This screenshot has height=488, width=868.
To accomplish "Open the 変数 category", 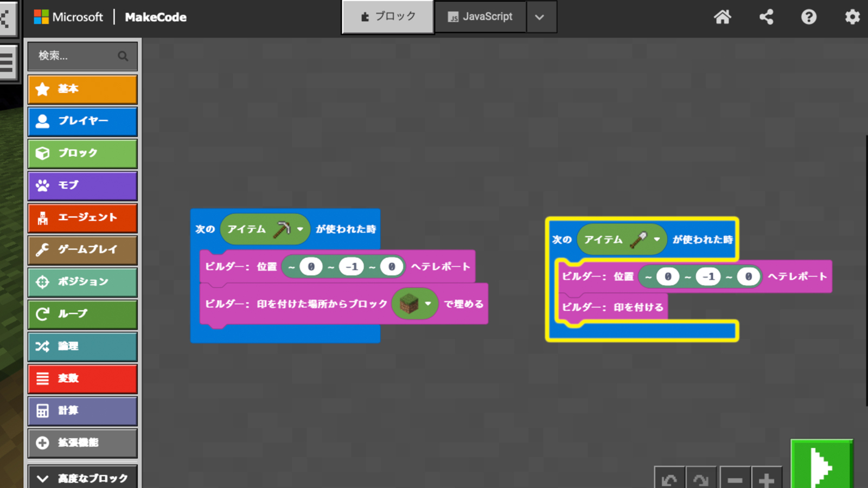I will 82,378.
